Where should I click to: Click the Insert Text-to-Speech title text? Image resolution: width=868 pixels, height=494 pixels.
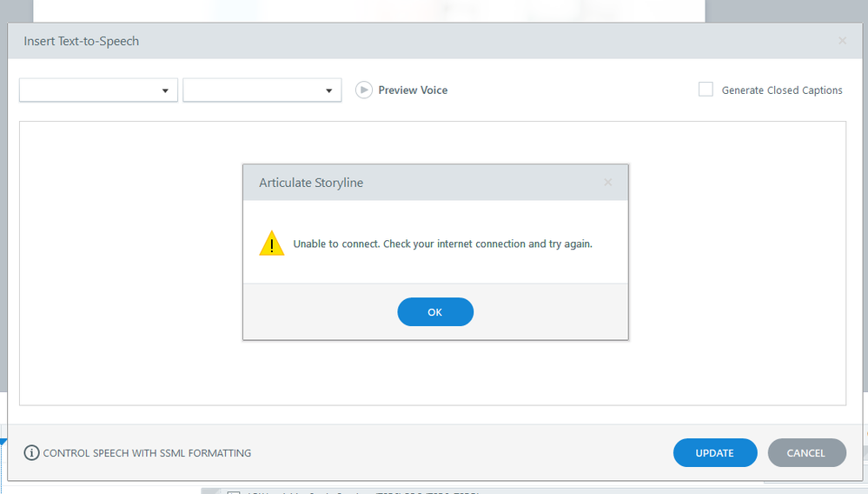coord(82,41)
